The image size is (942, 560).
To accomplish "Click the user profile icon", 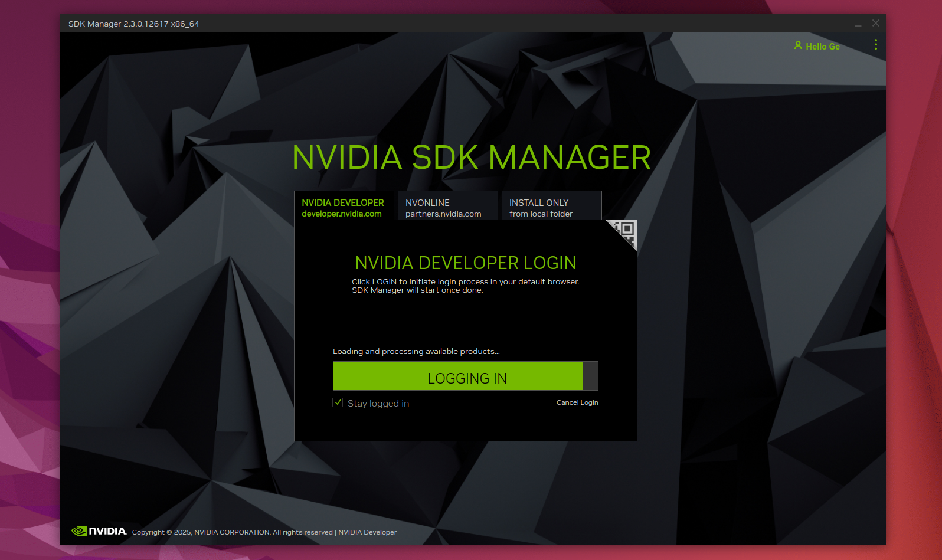I will (x=798, y=45).
